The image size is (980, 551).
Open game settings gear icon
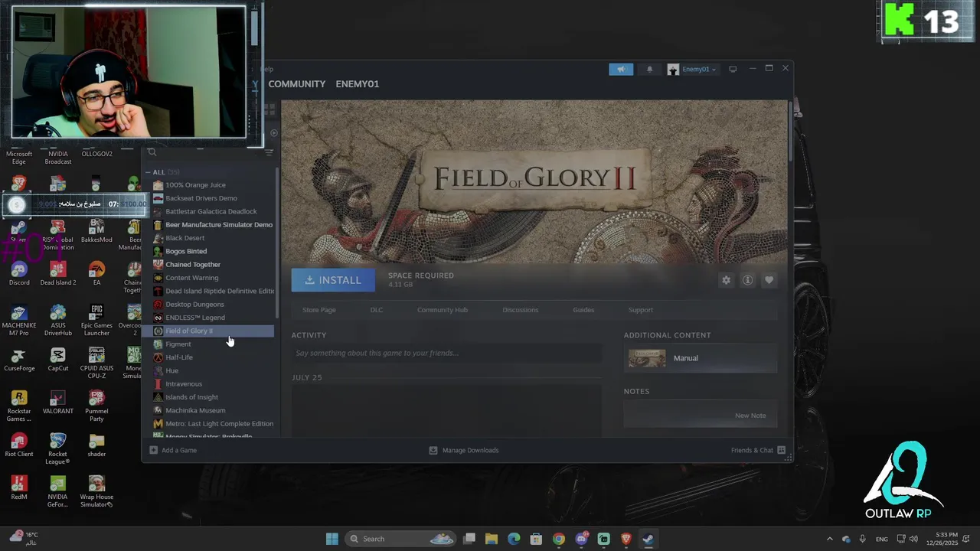(726, 280)
